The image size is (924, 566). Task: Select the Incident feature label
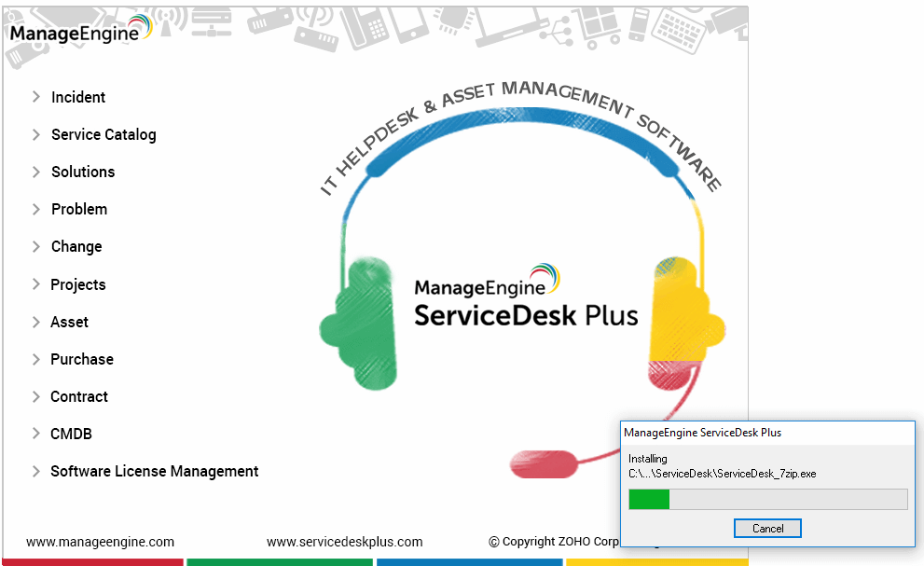coord(78,97)
